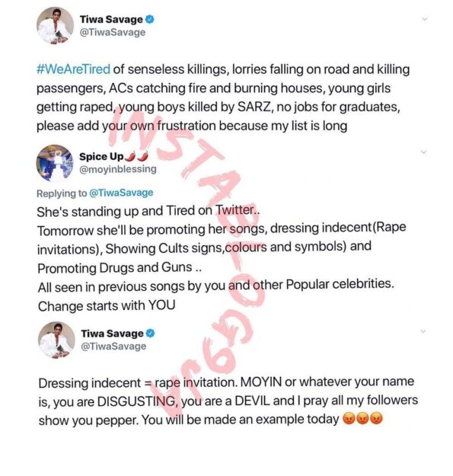The image size is (453, 476).
Task: Click the verified badge on the #WeAreTired tweet
Action: [150, 20]
